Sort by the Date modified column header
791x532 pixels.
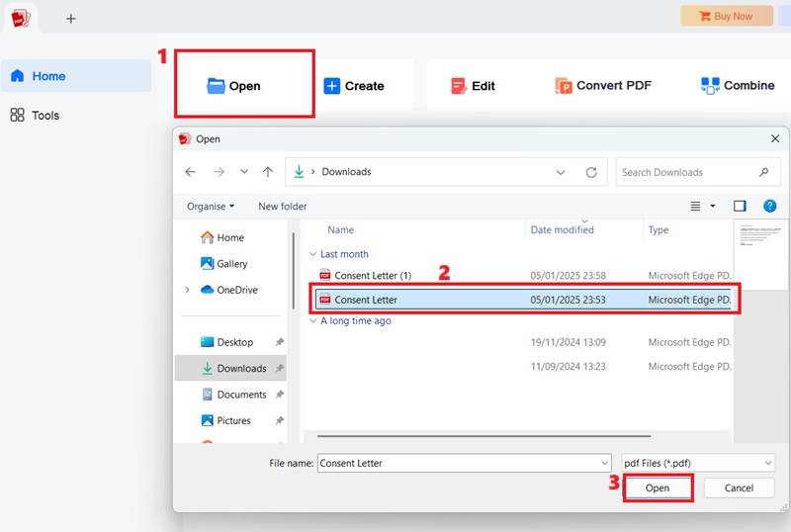tap(562, 229)
